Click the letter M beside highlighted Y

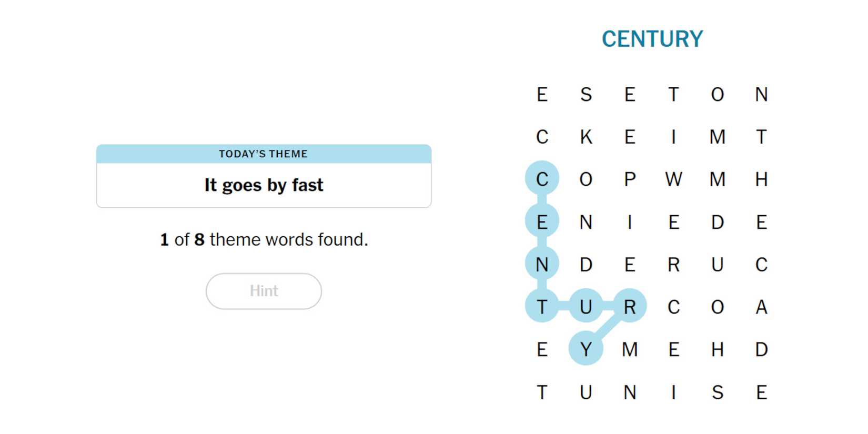pos(630,349)
